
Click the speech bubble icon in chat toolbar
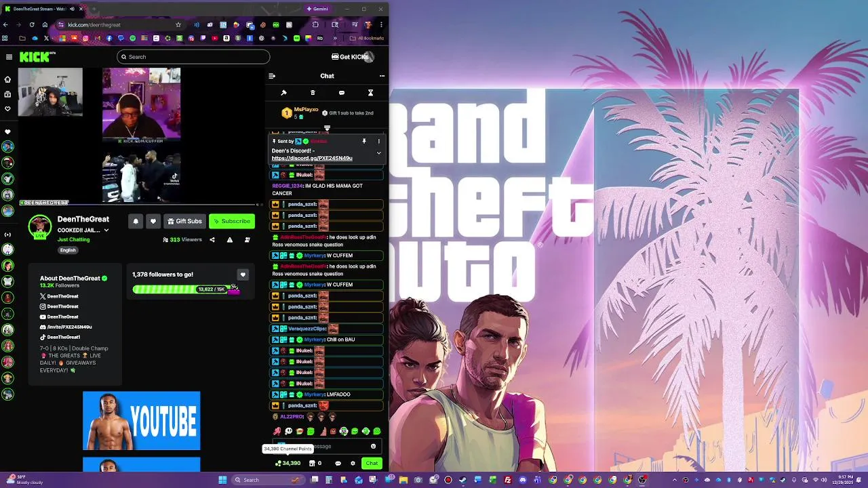[342, 93]
